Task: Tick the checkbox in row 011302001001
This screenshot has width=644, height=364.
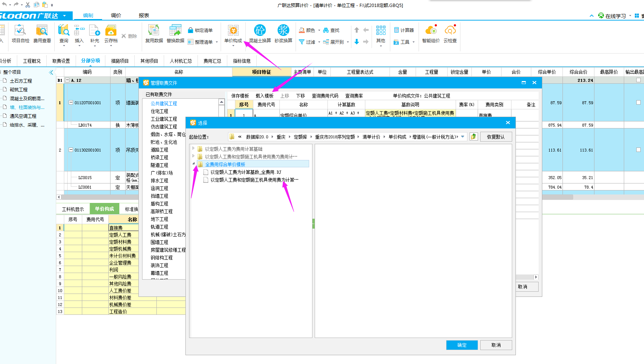Action: 638,150
